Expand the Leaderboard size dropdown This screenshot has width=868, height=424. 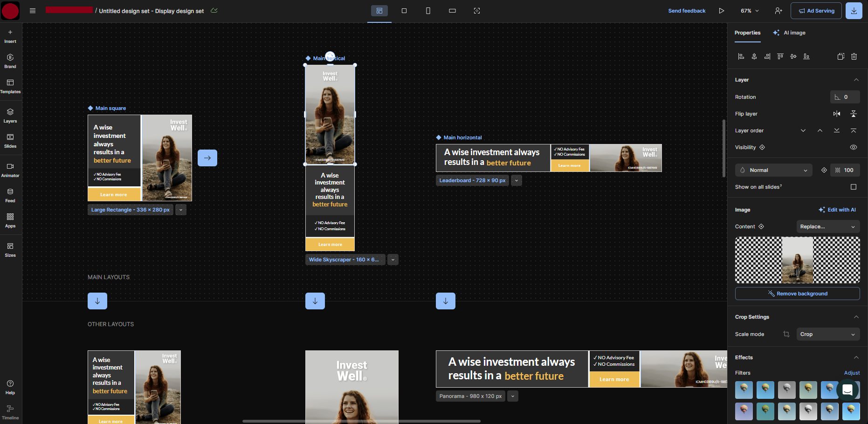pos(516,180)
